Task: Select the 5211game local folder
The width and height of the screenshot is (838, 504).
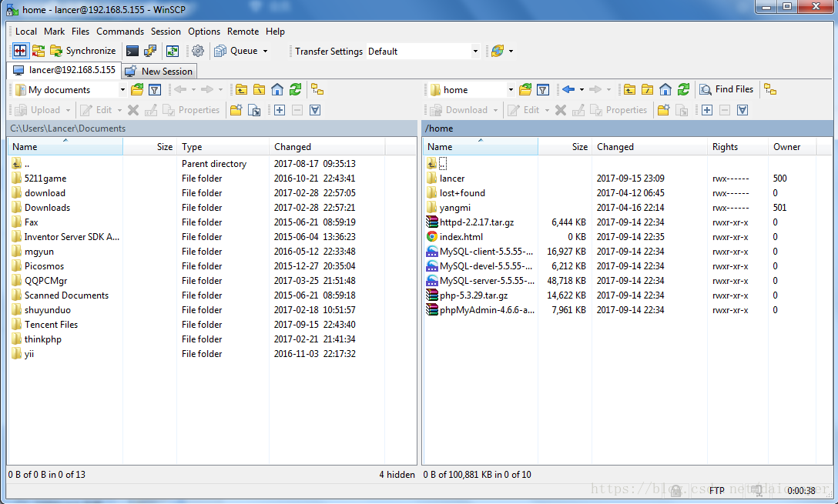Action: (45, 179)
